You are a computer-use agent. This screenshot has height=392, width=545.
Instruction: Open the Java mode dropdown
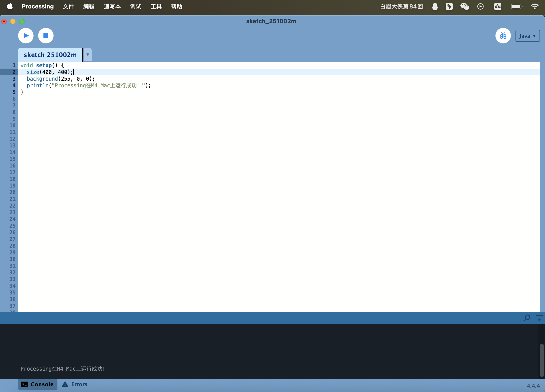tap(527, 36)
